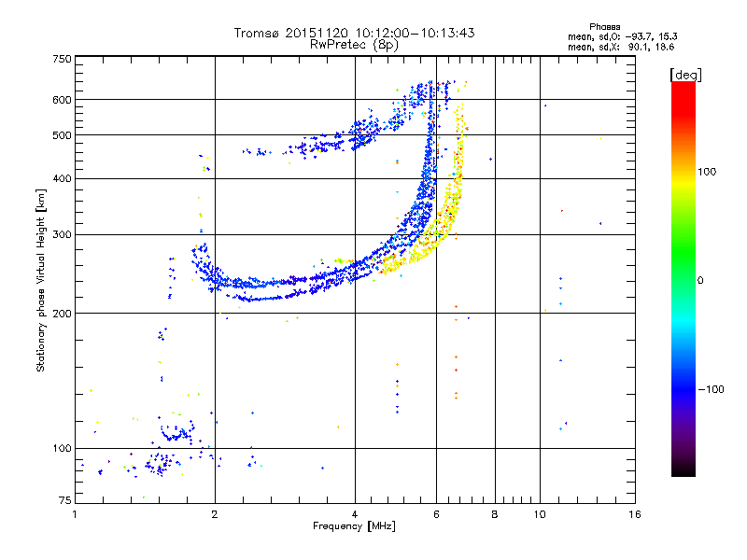Click the 'Stationary phase Virtual Height [km]' y-axis label
The height and width of the screenshot is (560, 747).
(x=40, y=280)
